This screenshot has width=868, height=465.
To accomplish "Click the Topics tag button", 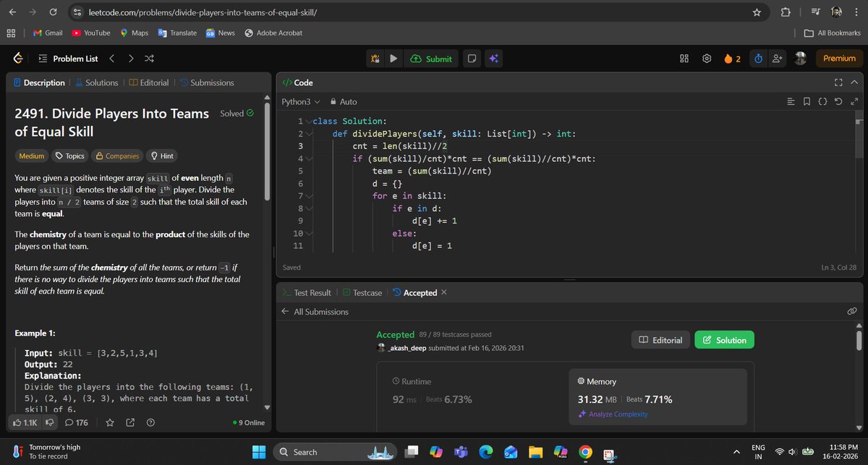I will point(69,155).
